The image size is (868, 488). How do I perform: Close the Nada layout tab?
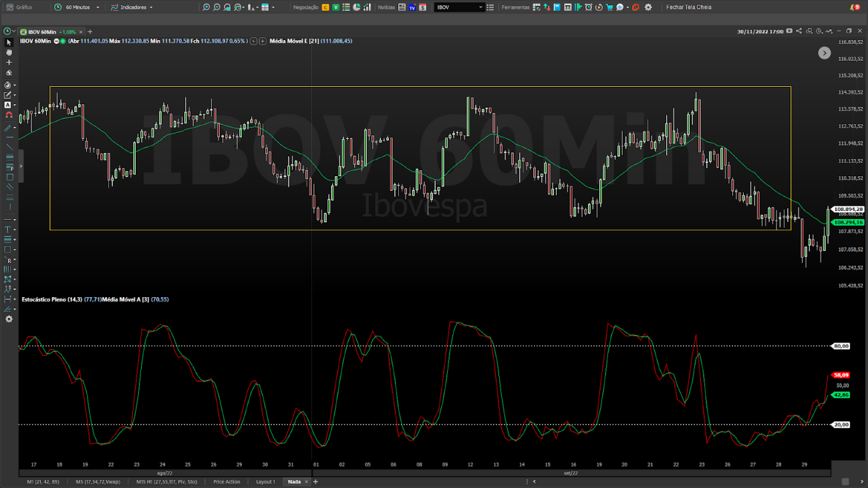coord(307,481)
